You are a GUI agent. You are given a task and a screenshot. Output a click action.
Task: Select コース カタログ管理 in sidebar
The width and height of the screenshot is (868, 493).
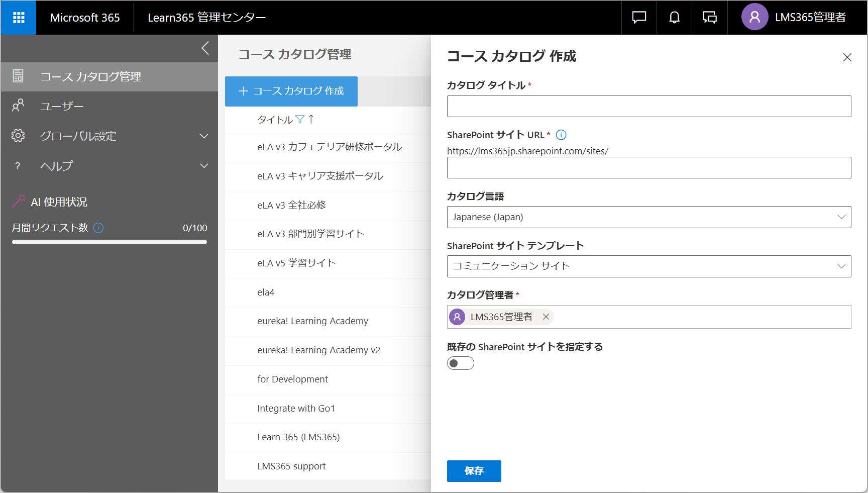click(110, 76)
